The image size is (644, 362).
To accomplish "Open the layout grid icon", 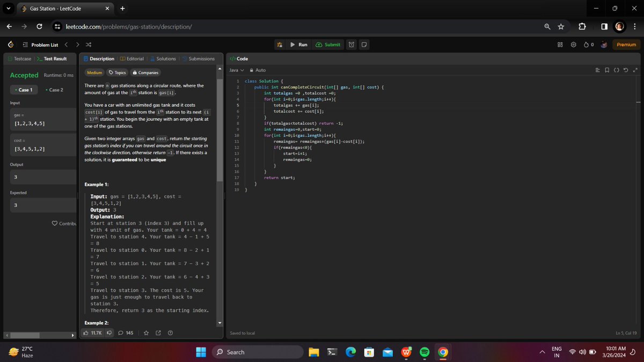I will 560,45.
